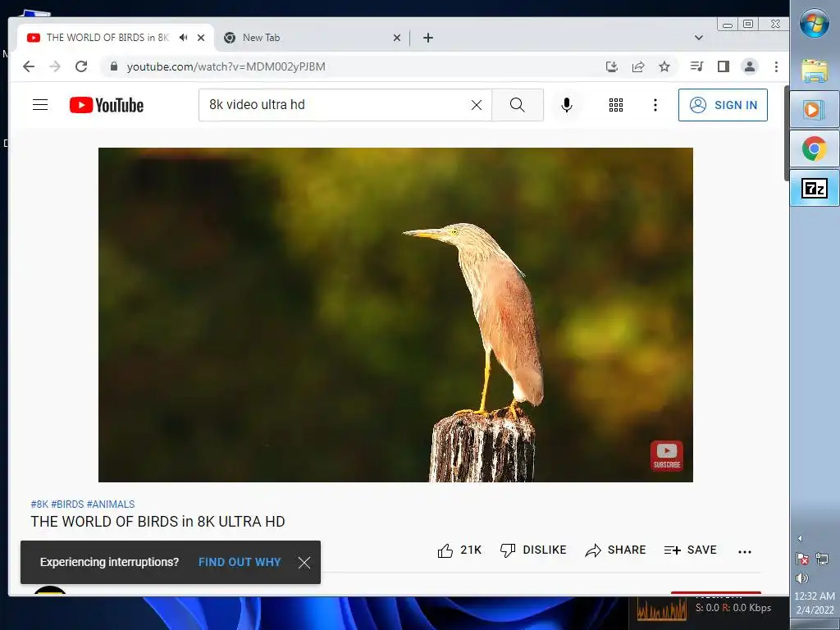Switch to the New Tab tab

pos(313,38)
